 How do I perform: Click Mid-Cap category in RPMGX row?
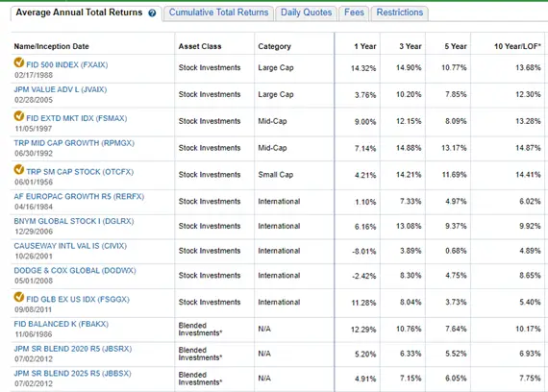tap(272, 148)
